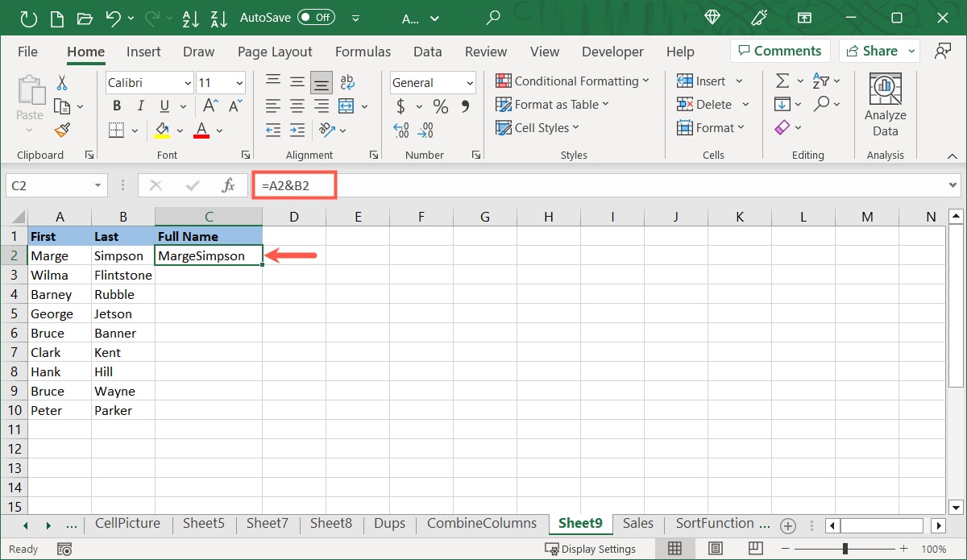Select the CombineColumns sheet tab

point(481,523)
